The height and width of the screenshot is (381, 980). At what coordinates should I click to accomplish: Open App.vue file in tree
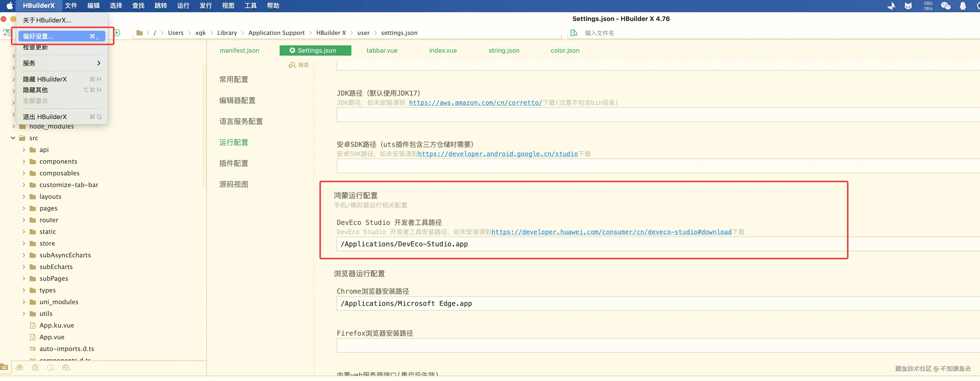(x=52, y=337)
